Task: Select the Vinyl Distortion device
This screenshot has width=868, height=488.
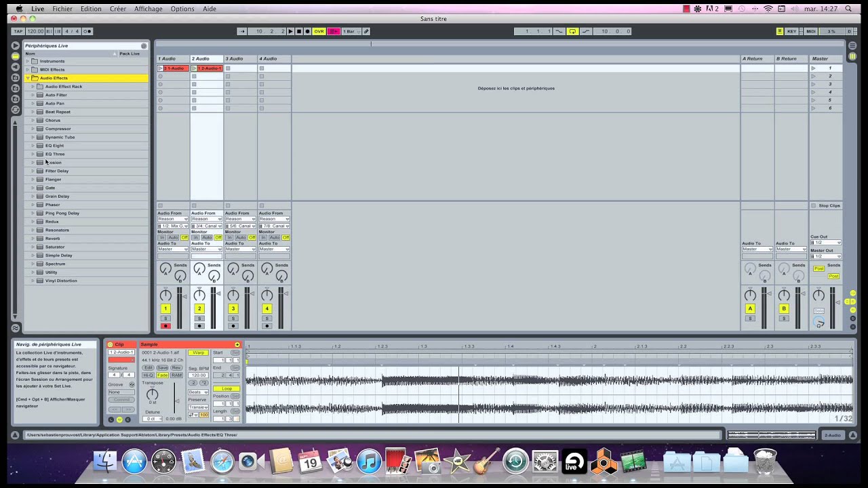Action: [x=61, y=281]
